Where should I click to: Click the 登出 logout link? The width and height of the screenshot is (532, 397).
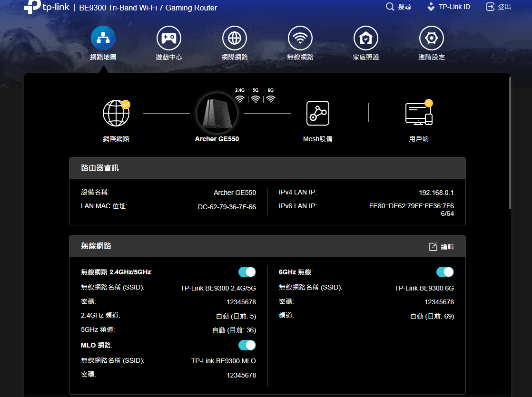pos(504,7)
